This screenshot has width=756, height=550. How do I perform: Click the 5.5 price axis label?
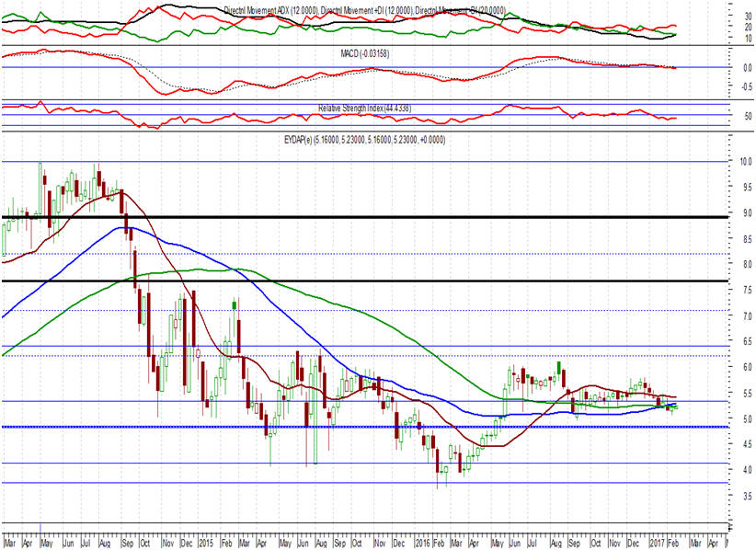pyautogui.click(x=747, y=394)
